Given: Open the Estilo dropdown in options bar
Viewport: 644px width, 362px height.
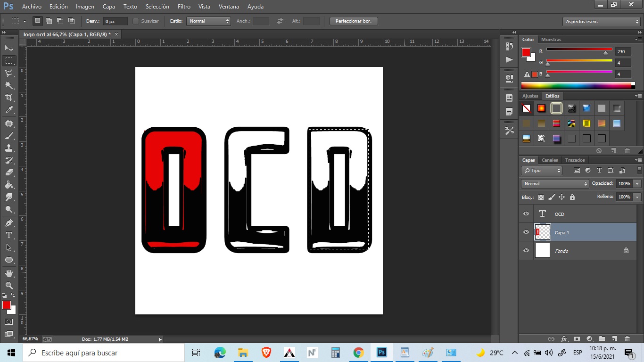Looking at the screenshot, I should pyautogui.click(x=208, y=21).
